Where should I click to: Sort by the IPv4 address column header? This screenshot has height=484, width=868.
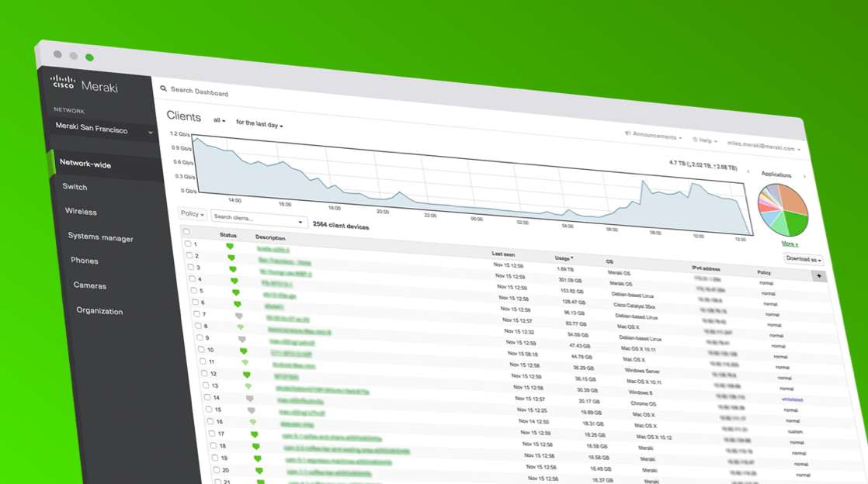coord(706,268)
